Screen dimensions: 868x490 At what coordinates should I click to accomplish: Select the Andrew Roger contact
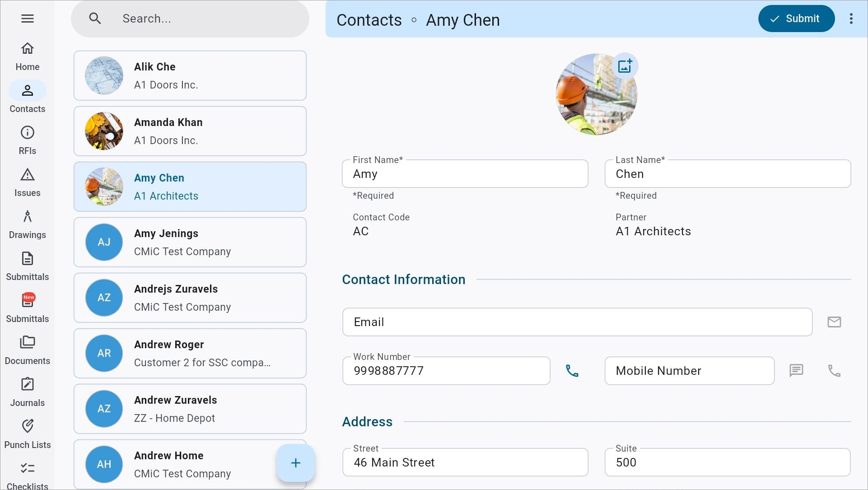(x=190, y=353)
